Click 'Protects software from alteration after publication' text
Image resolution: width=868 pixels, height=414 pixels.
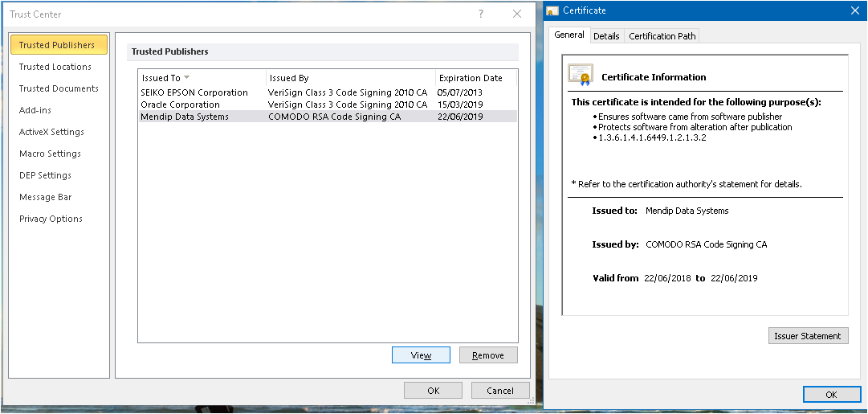(695, 128)
